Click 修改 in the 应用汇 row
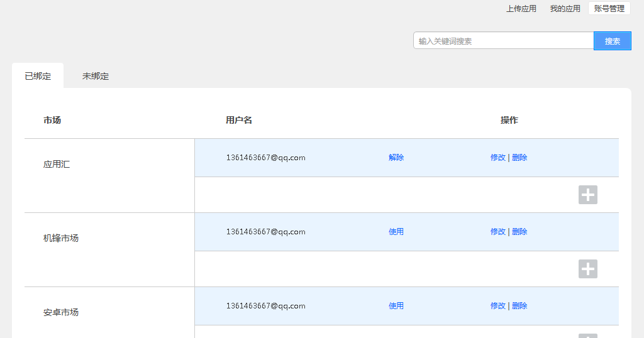644x338 pixels. click(498, 158)
